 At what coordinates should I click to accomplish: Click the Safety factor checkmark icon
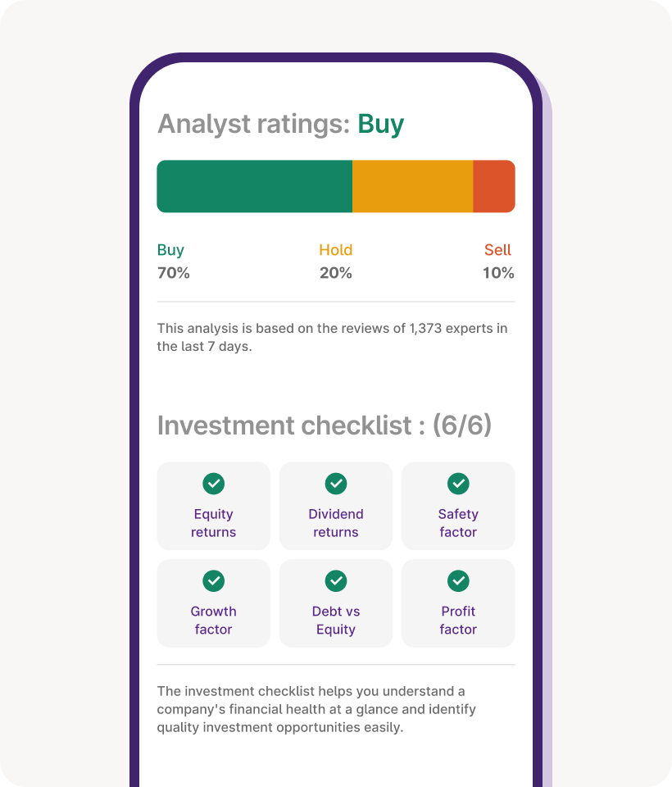(x=458, y=484)
